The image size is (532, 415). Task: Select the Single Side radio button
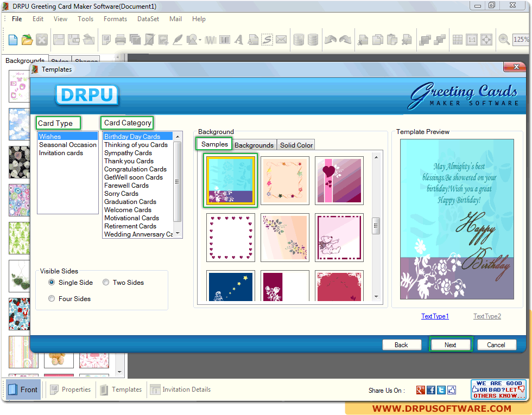tap(52, 282)
